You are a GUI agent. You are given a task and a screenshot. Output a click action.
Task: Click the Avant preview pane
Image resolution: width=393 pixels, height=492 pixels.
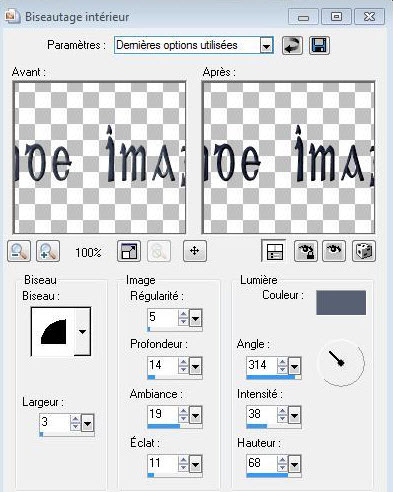tap(99, 158)
